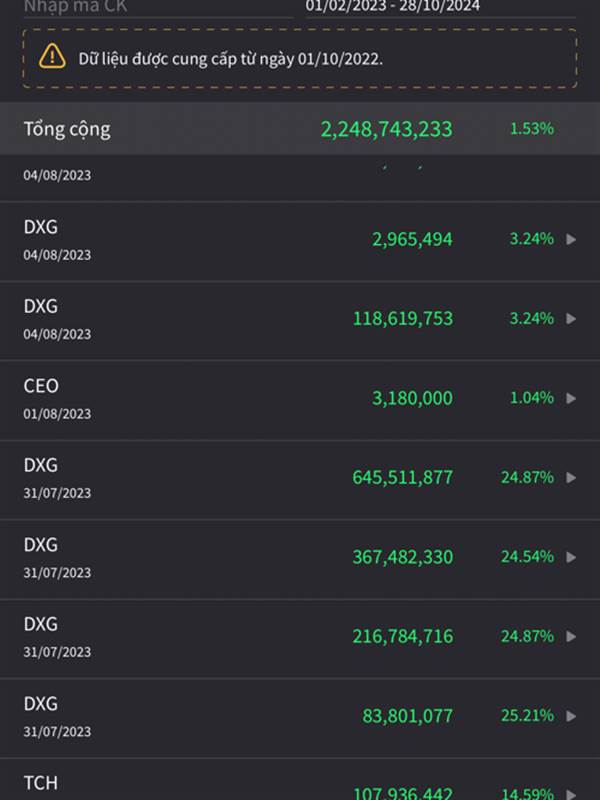This screenshot has height=800, width=600.
Task: Expand the DXG 83,801,077 row arrow
Action: pos(571,716)
